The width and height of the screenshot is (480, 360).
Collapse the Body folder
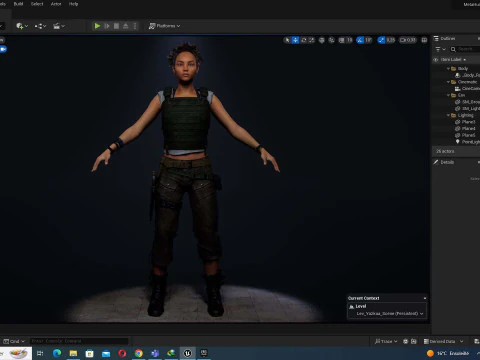tap(448, 69)
